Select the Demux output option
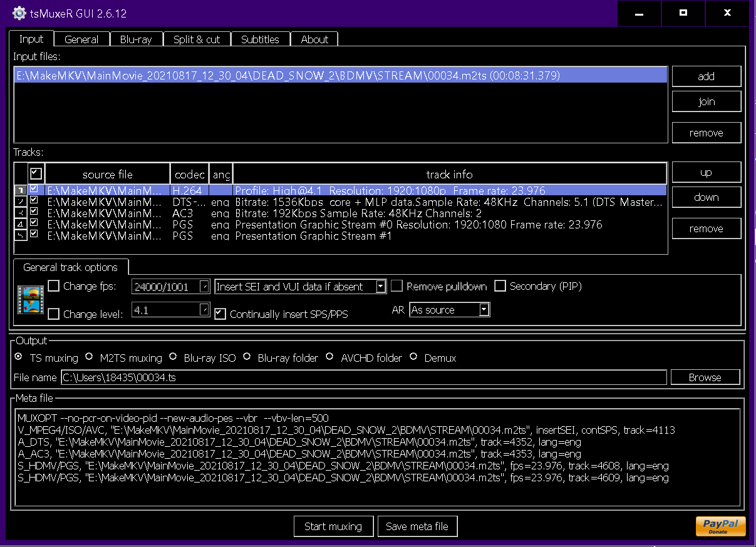Viewport: 756px width, 547px height. pyautogui.click(x=413, y=357)
